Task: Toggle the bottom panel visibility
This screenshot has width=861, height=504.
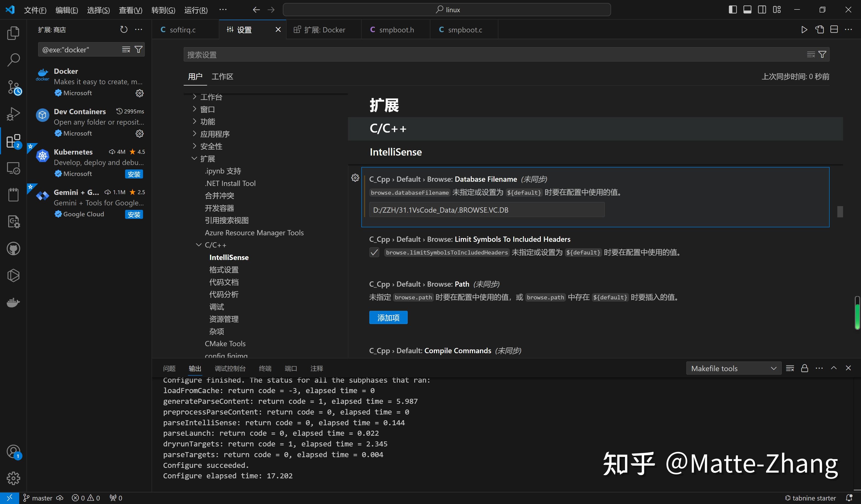Action: coord(747,9)
